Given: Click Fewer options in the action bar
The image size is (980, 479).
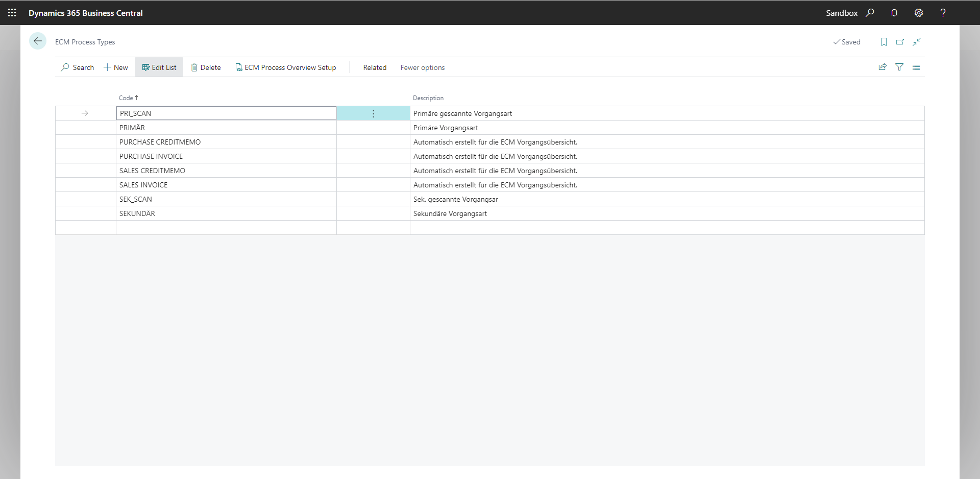Looking at the screenshot, I should pyautogui.click(x=422, y=67).
